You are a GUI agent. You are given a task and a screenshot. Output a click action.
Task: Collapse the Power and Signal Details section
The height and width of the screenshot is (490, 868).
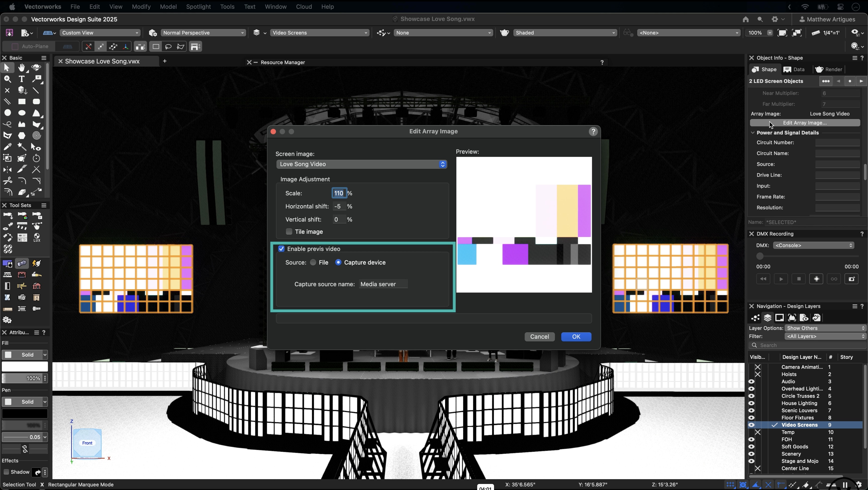(x=752, y=132)
